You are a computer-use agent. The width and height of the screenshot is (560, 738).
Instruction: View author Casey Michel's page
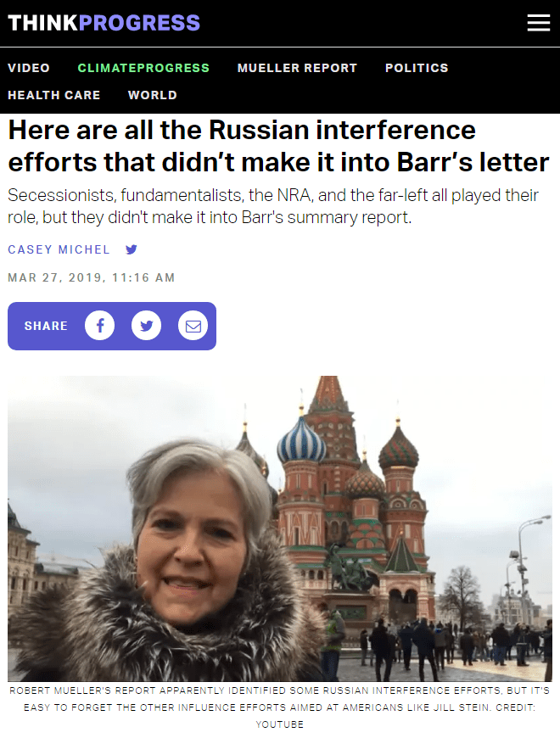[x=59, y=249]
